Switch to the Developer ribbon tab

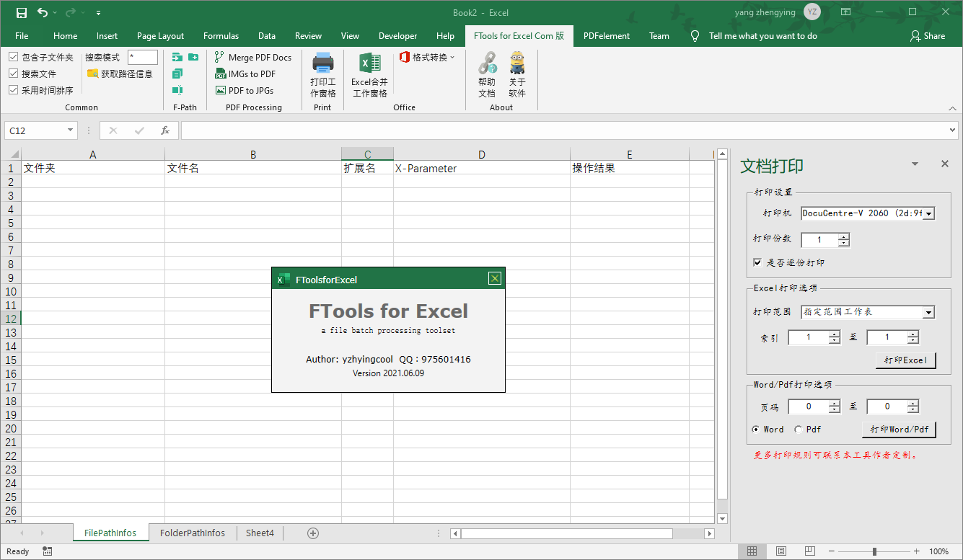pyautogui.click(x=397, y=35)
